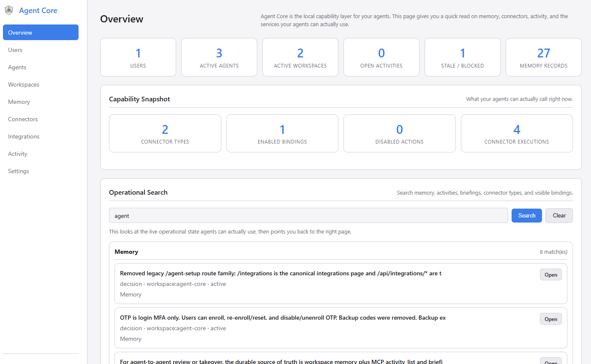Image resolution: width=591 pixels, height=364 pixels.
Task: Click the agent-to-agent review memory title
Action: (281, 361)
